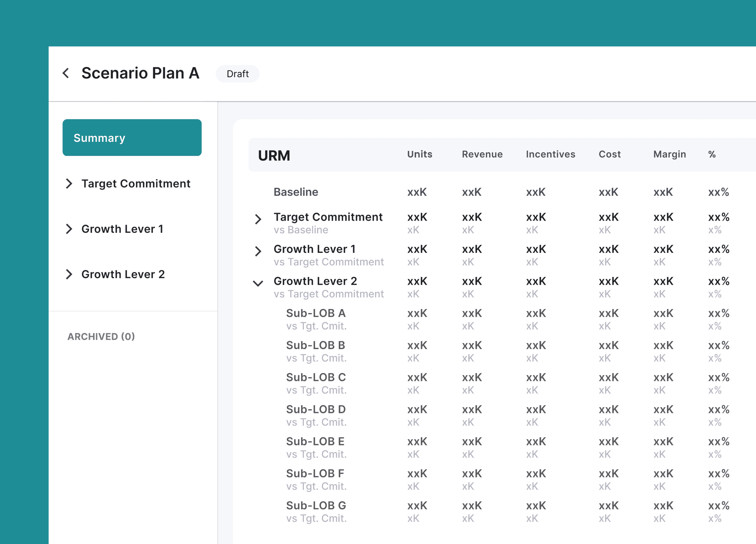The height and width of the screenshot is (544, 756).
Task: Expand Target Commitment chevron in sidebar
Action: pyautogui.click(x=69, y=184)
